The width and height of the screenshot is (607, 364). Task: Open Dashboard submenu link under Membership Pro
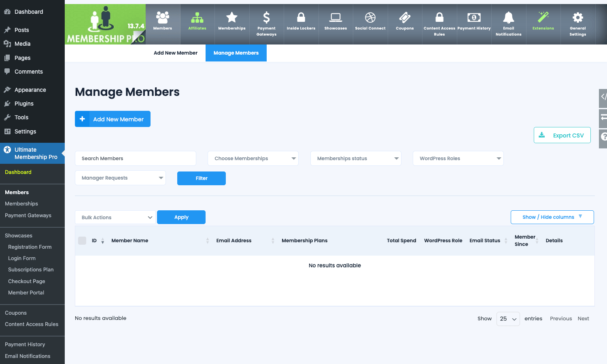(x=18, y=172)
